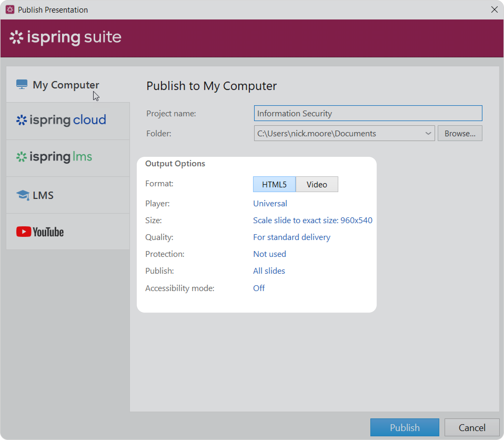Toggle Accessibility mode Off link
This screenshot has height=440, width=504.
point(259,288)
